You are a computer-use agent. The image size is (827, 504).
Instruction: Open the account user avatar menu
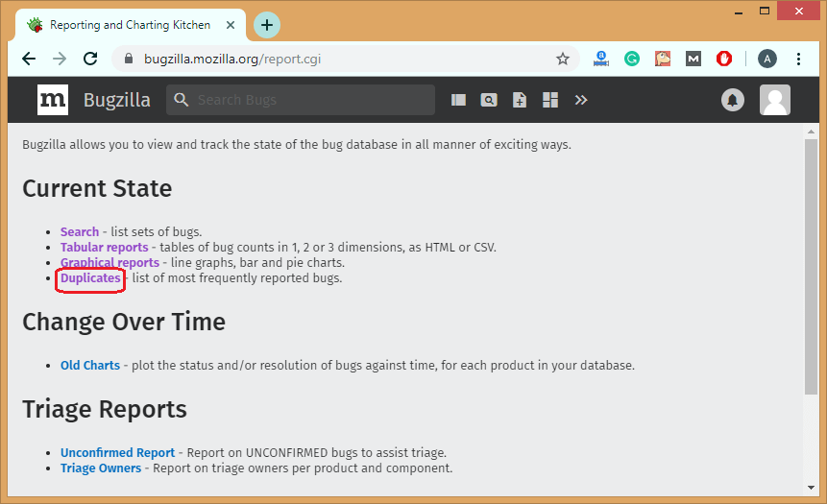click(x=775, y=100)
